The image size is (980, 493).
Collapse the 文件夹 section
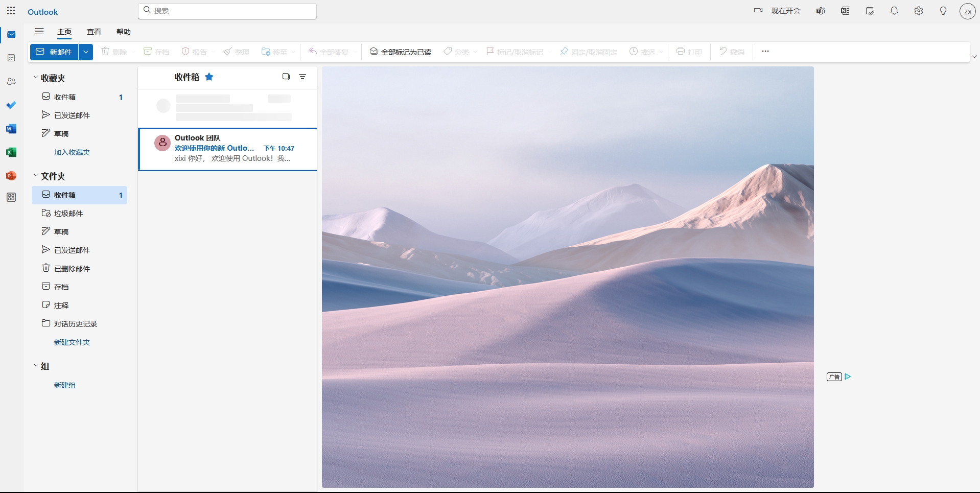click(36, 176)
